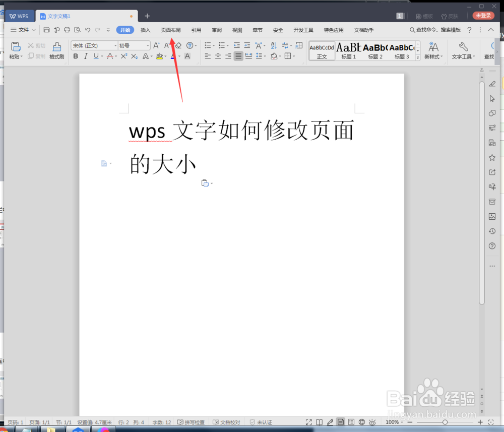504x432 pixels.
Task: Select the Format Painter brush
Action: point(57,47)
